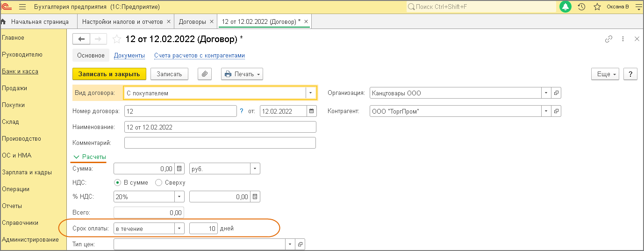Open 'Банк и касса' sidebar section
This screenshot has height=251, width=644.
tap(20, 72)
